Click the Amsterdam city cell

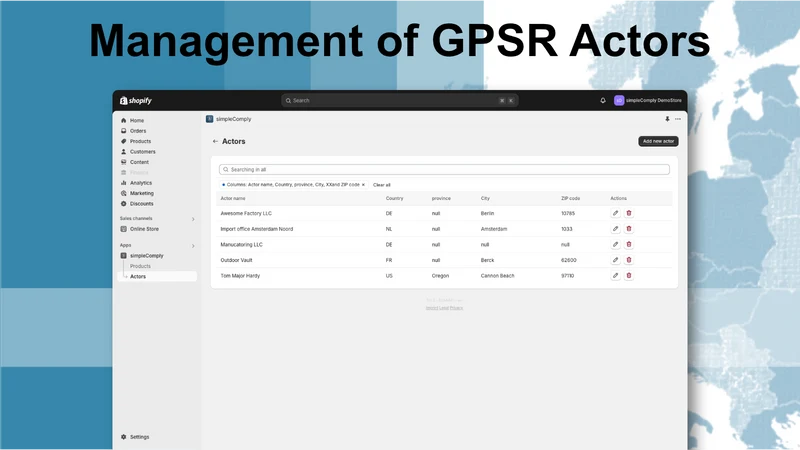494,229
